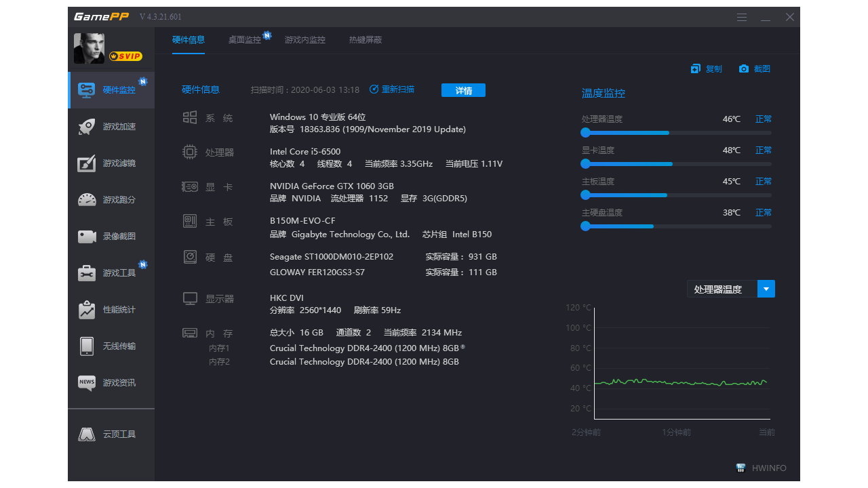The width and height of the screenshot is (868, 488).
Task: Click the 扫描时间 2020-06-03 13:18 text
Action: [x=305, y=89]
